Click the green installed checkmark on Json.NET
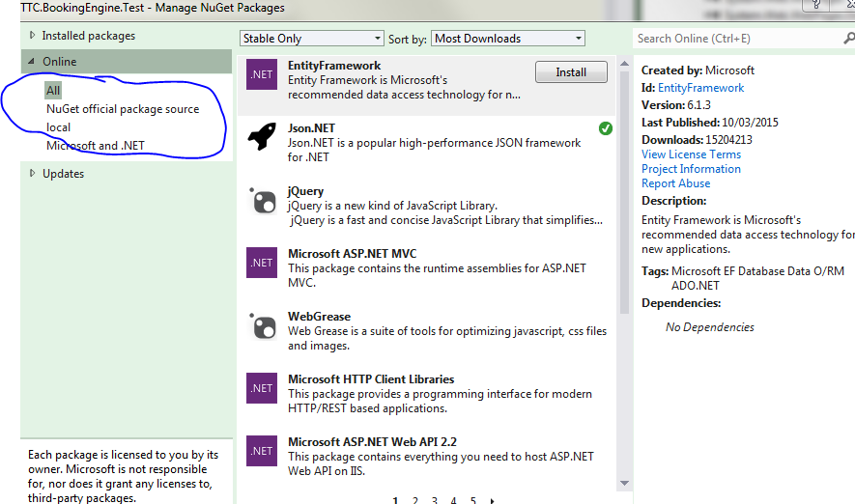The height and width of the screenshot is (504, 855). 605,128
